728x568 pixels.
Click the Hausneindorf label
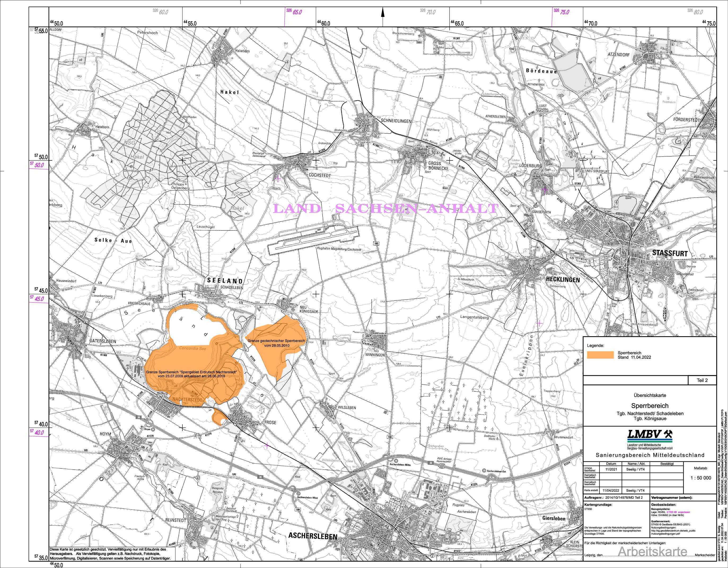tap(66, 281)
